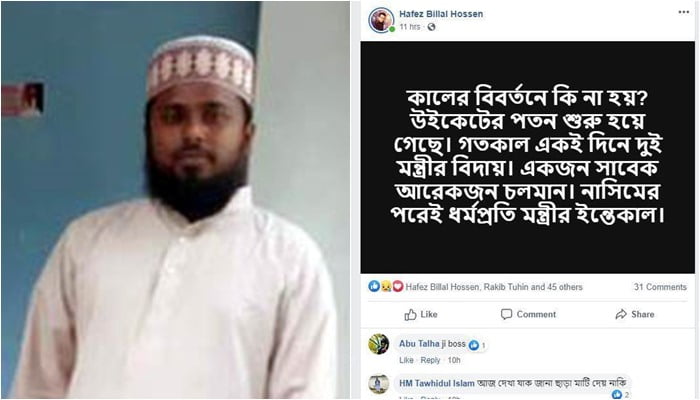The image size is (700, 400).
Task: Open Hafez Billal Hossen profile name link
Action: point(441,14)
